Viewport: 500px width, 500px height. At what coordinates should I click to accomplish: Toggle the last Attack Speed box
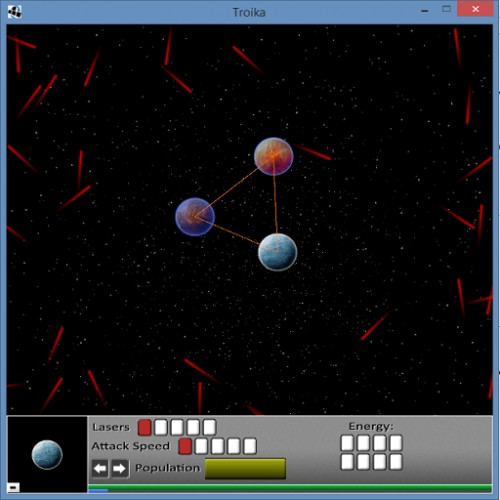pos(250,446)
